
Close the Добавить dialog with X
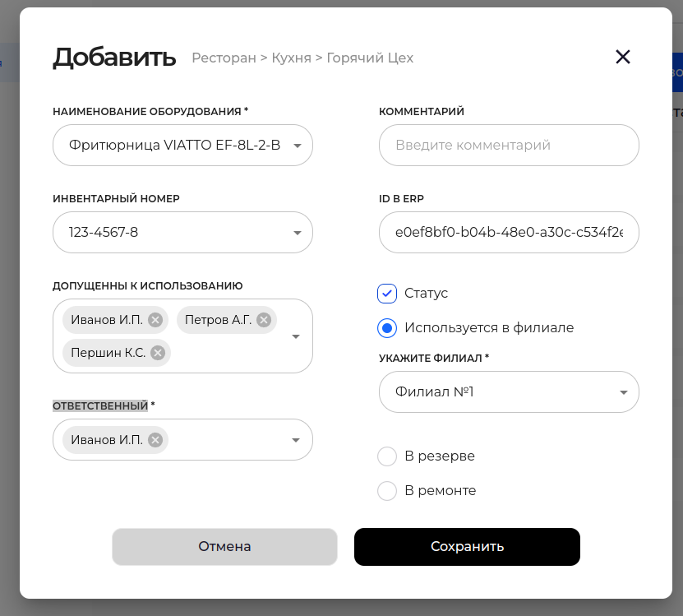623,57
